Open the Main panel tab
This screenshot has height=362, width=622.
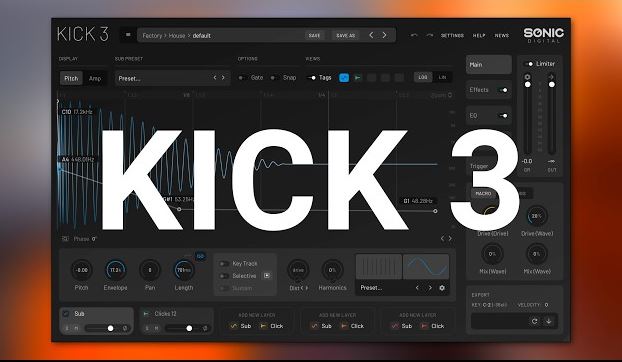click(x=489, y=64)
